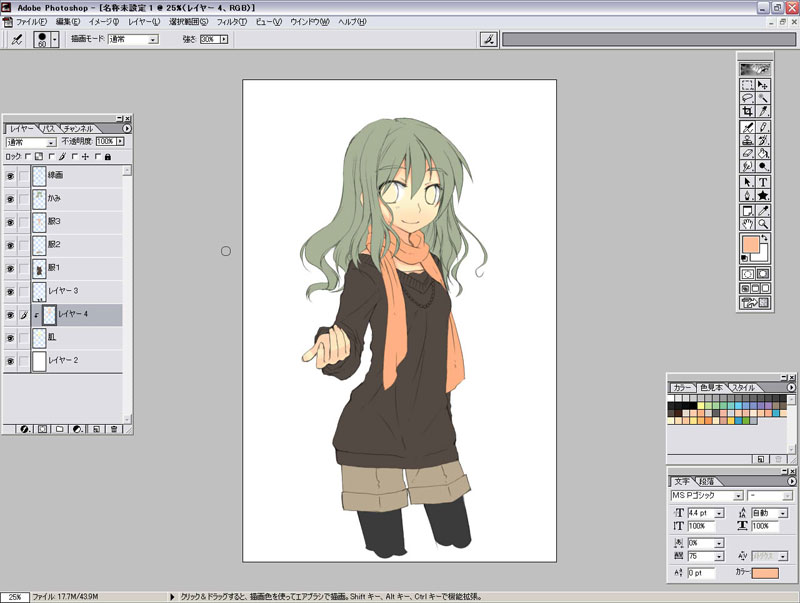Add a layer mask from Layers panel
The width and height of the screenshot is (800, 603).
coord(42,429)
